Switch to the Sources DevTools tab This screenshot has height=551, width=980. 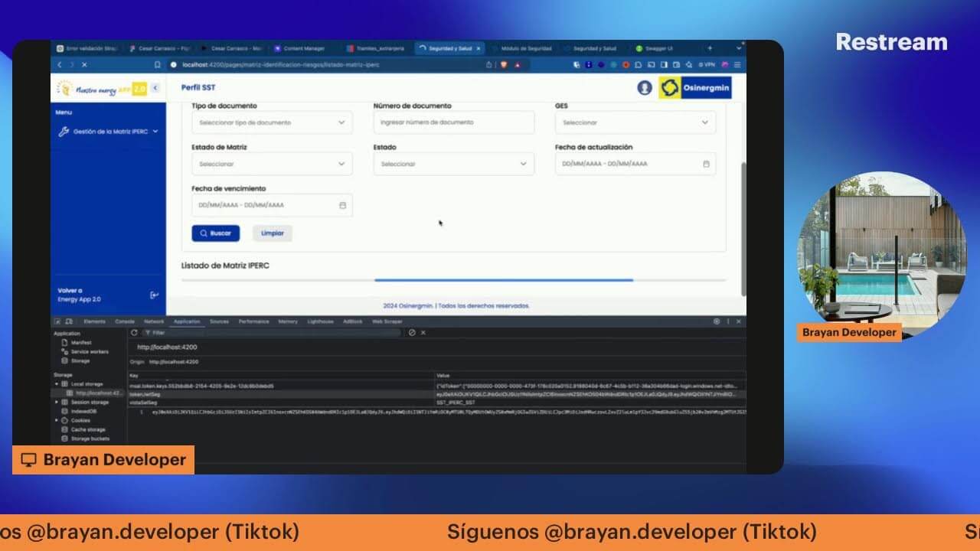click(219, 321)
